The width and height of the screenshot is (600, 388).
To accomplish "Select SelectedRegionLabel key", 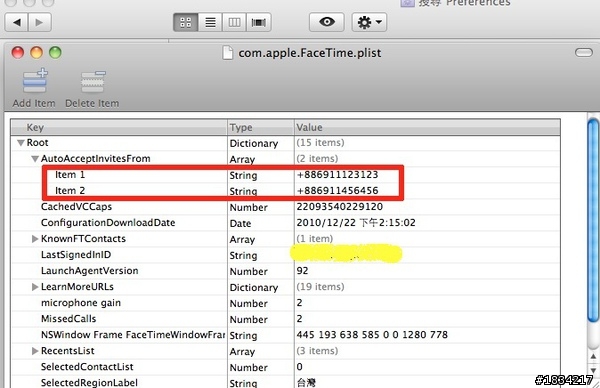I will 89,383.
